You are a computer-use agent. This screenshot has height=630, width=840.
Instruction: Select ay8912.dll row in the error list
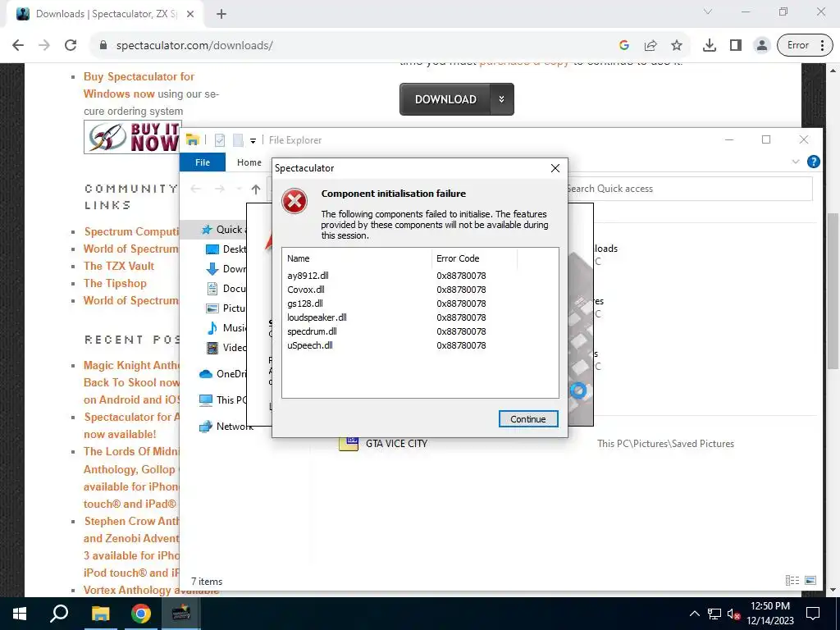[420, 276]
